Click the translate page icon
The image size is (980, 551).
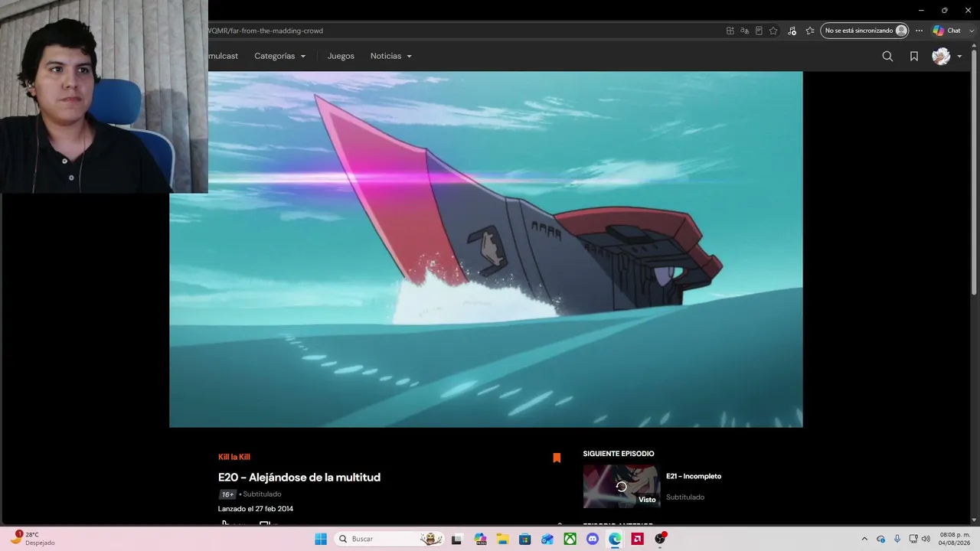[744, 31]
